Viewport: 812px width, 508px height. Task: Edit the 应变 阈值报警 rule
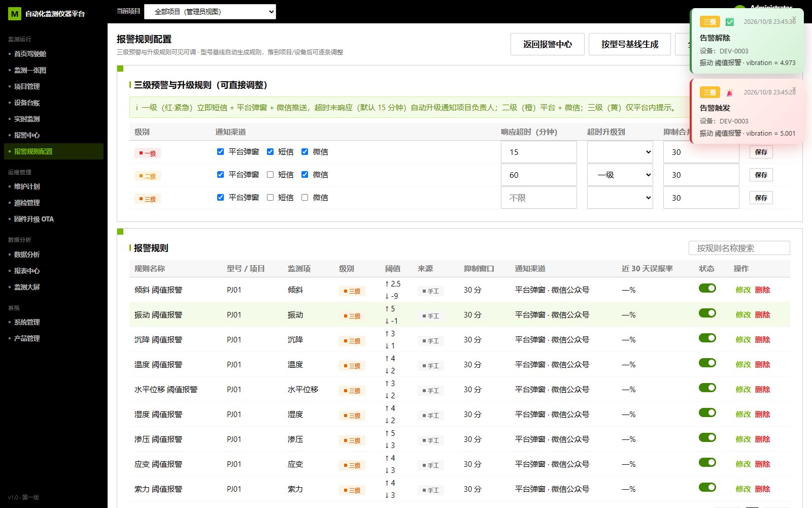tap(743, 464)
